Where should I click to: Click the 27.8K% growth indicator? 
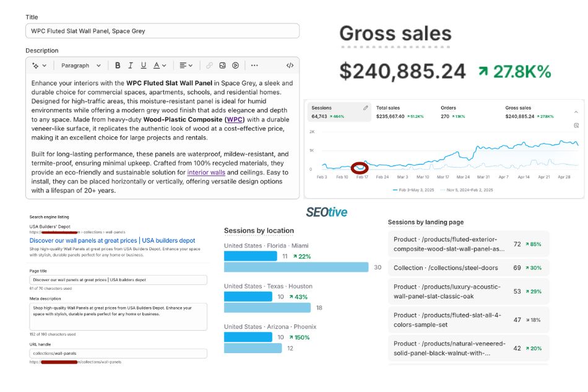point(514,72)
